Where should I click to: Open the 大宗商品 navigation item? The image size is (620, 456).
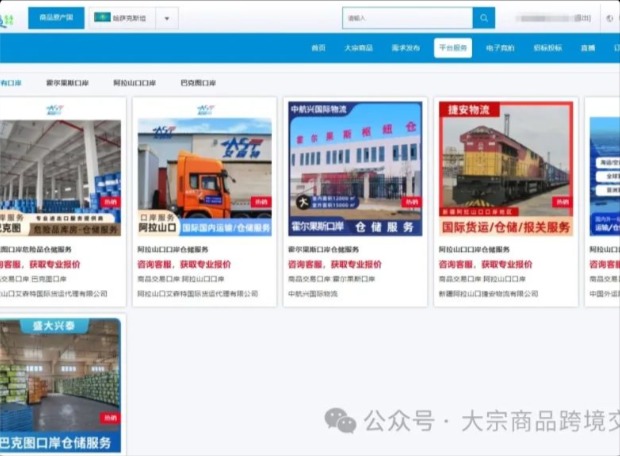359,48
